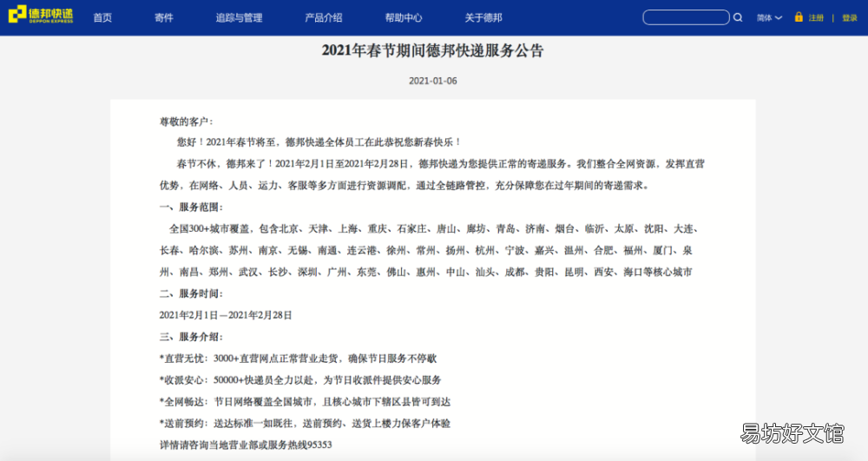The image size is (868, 461).
Task: Focus the header search input box
Action: (x=686, y=17)
